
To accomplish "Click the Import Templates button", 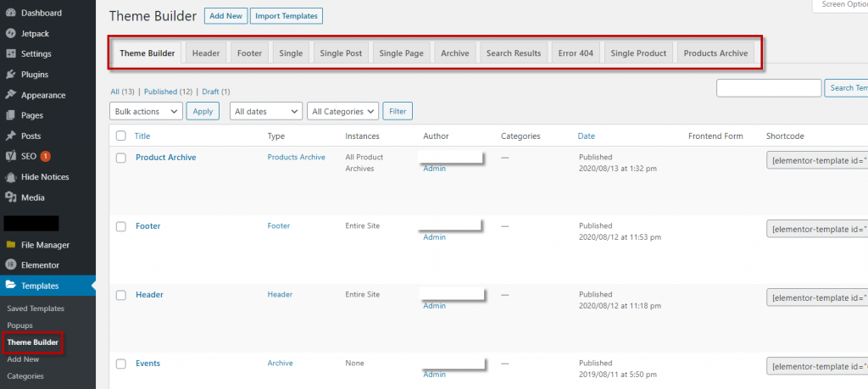I will [x=287, y=16].
